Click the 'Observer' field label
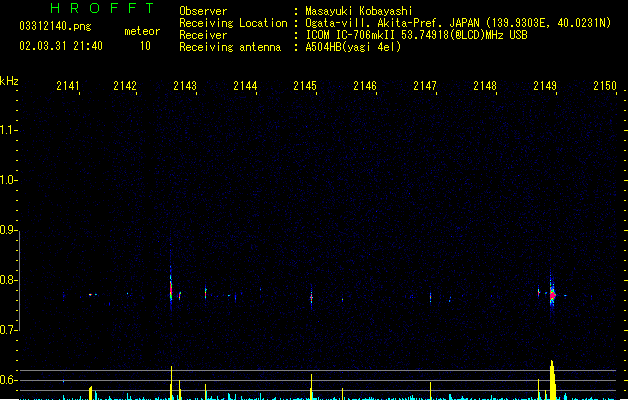 coord(203,11)
